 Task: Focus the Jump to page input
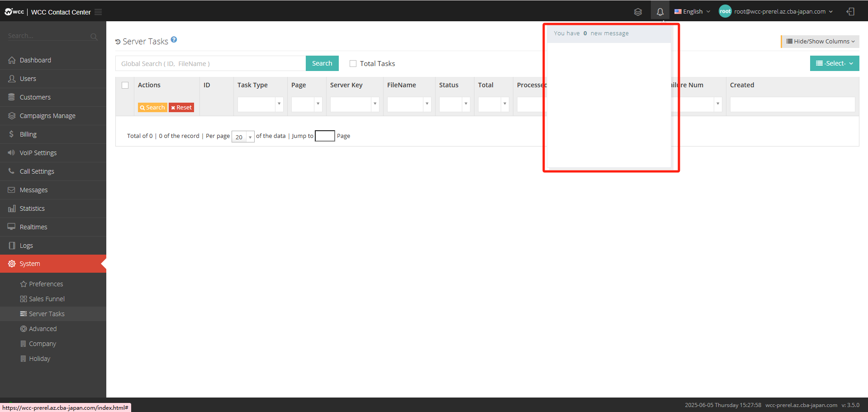[x=325, y=136]
